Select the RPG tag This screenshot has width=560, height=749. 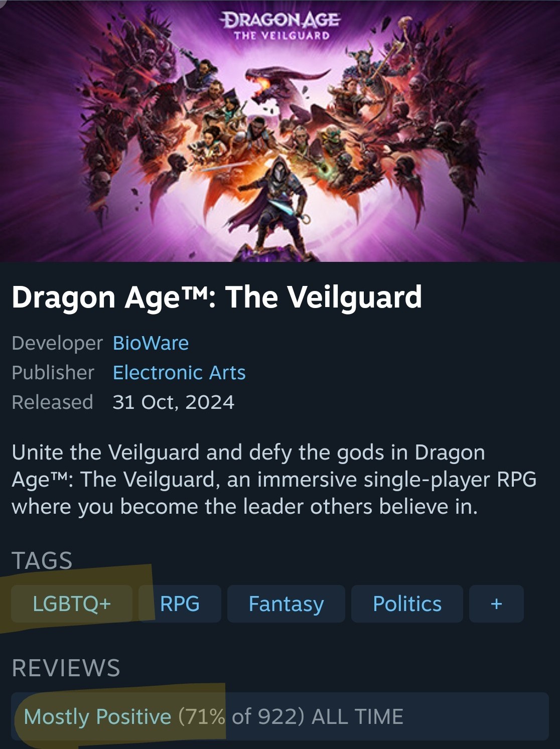(x=180, y=604)
